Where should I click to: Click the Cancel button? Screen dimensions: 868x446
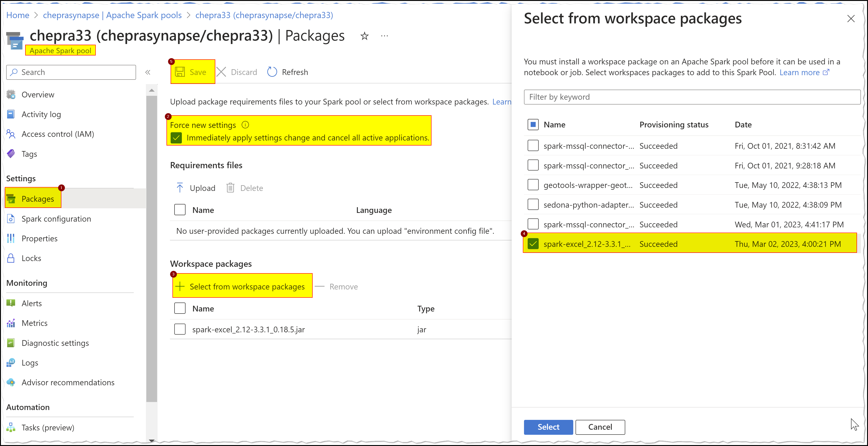[600, 427]
